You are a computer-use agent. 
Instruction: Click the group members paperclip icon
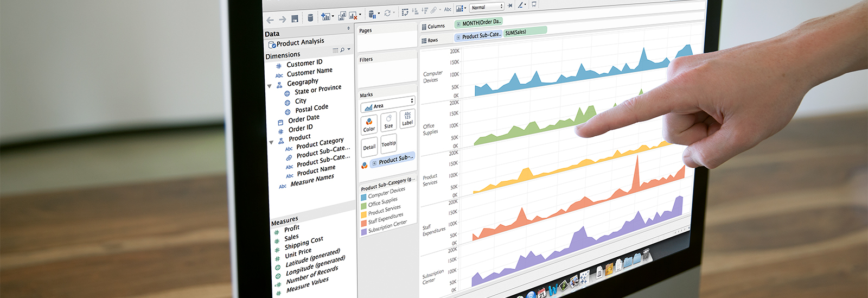tap(434, 10)
